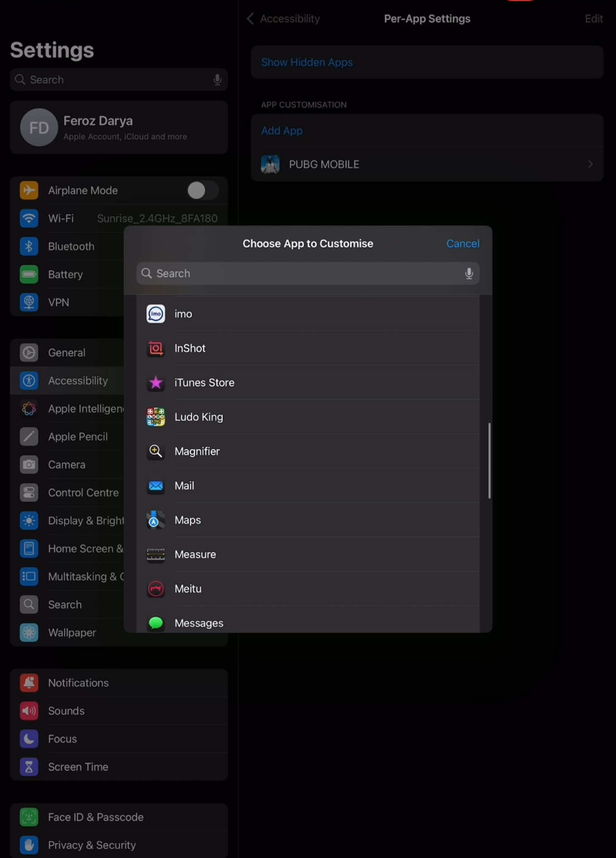Tap microphone in Choose App search
Screen dimensions: 616x858
(469, 274)
